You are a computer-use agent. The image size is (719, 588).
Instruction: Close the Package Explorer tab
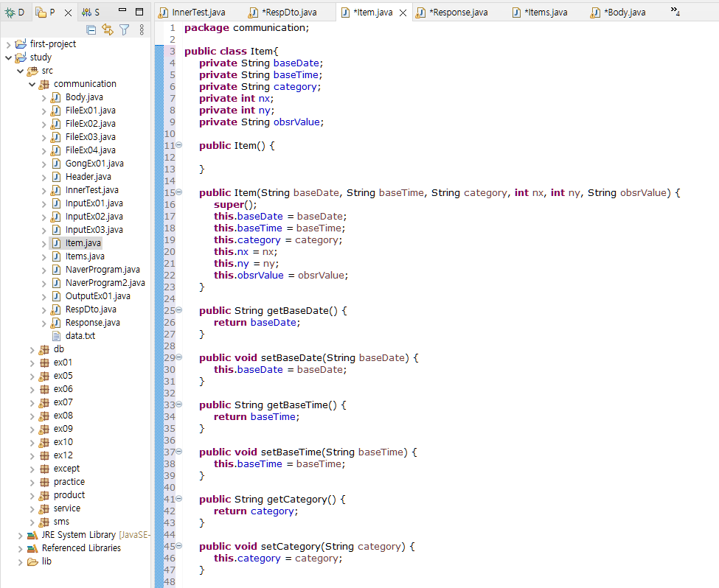[69, 13]
